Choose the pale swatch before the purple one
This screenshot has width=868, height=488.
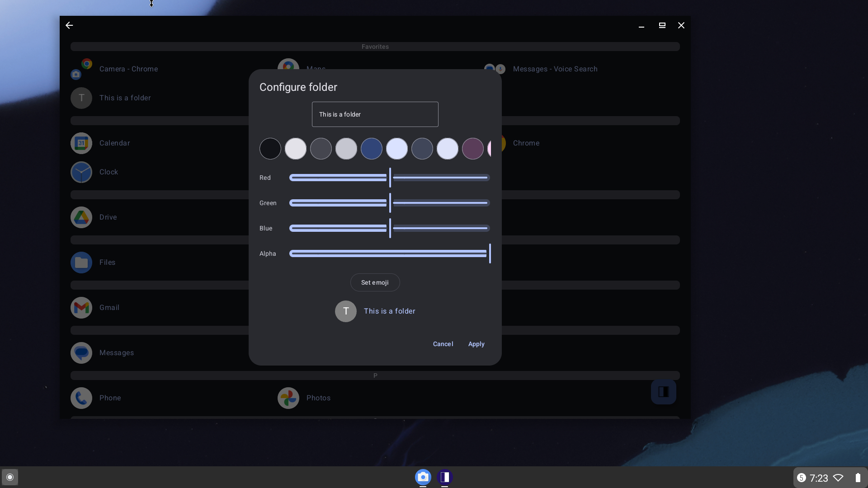point(448,149)
